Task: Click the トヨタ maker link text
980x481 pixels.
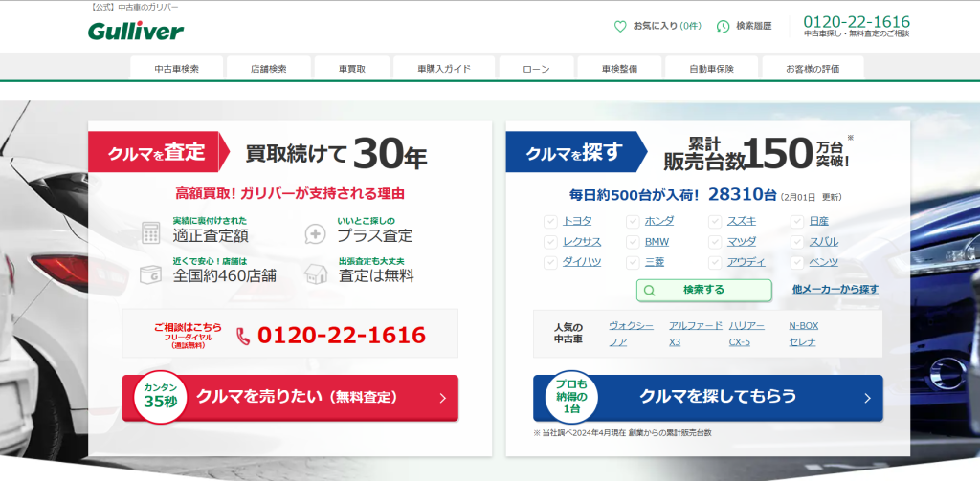Action: [x=577, y=221]
